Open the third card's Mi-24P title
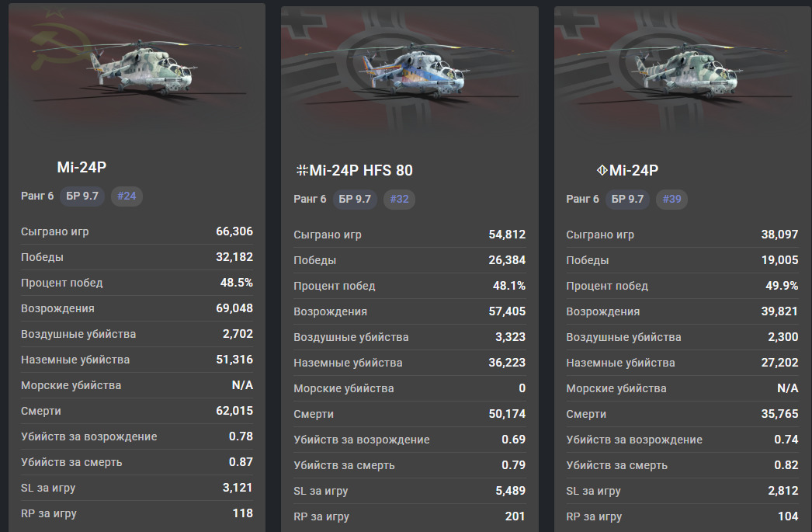 633,171
